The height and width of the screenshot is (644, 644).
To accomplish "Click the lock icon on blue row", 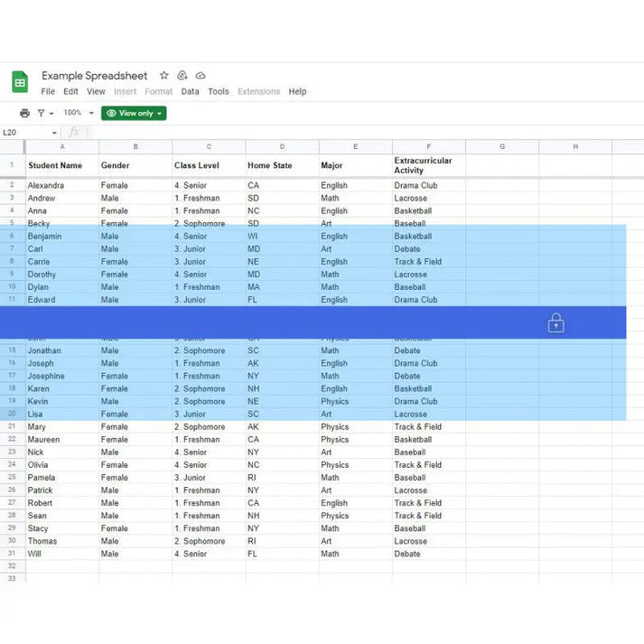I will 555,323.
